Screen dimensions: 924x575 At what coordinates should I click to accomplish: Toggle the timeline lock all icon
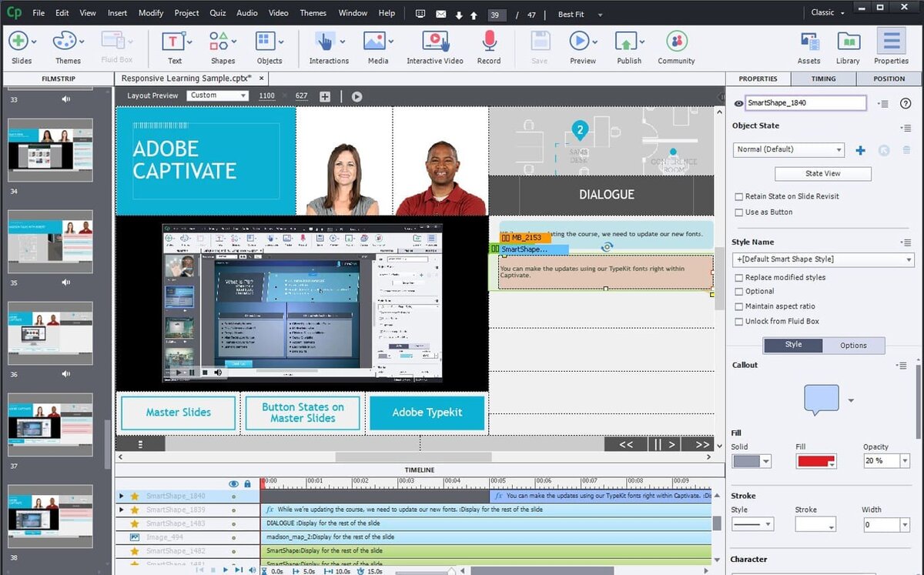[x=247, y=483]
